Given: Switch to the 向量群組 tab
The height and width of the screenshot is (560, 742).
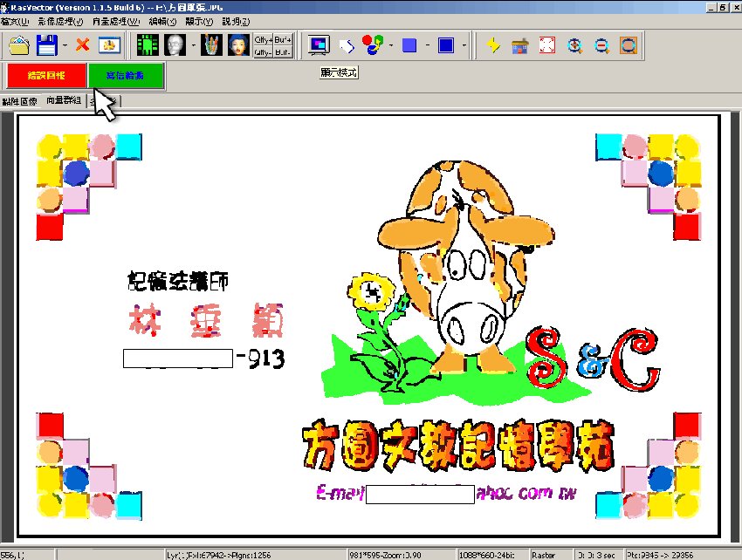Looking at the screenshot, I should tap(64, 100).
